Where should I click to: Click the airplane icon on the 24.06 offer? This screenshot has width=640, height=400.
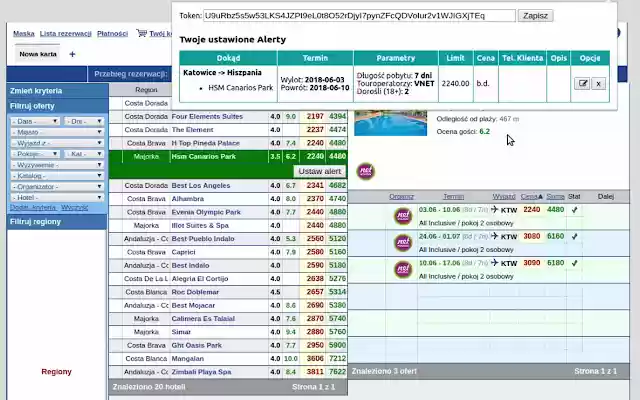pyautogui.click(x=495, y=236)
